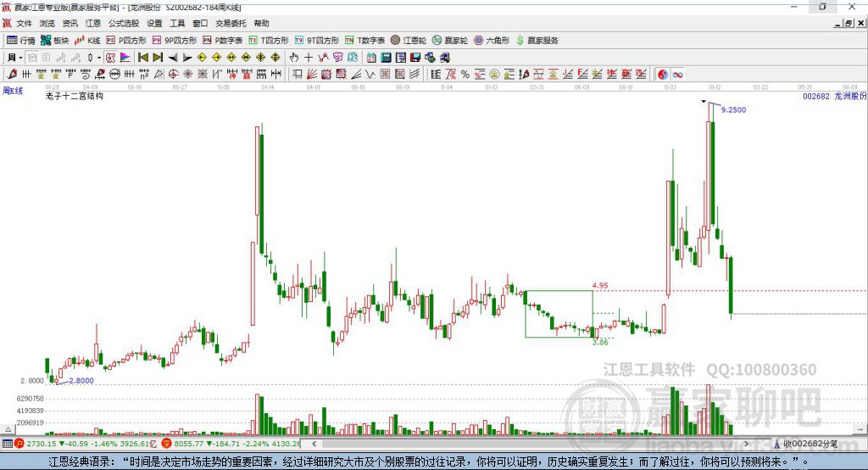
Task: Open the 文件 menu
Action: [x=24, y=23]
